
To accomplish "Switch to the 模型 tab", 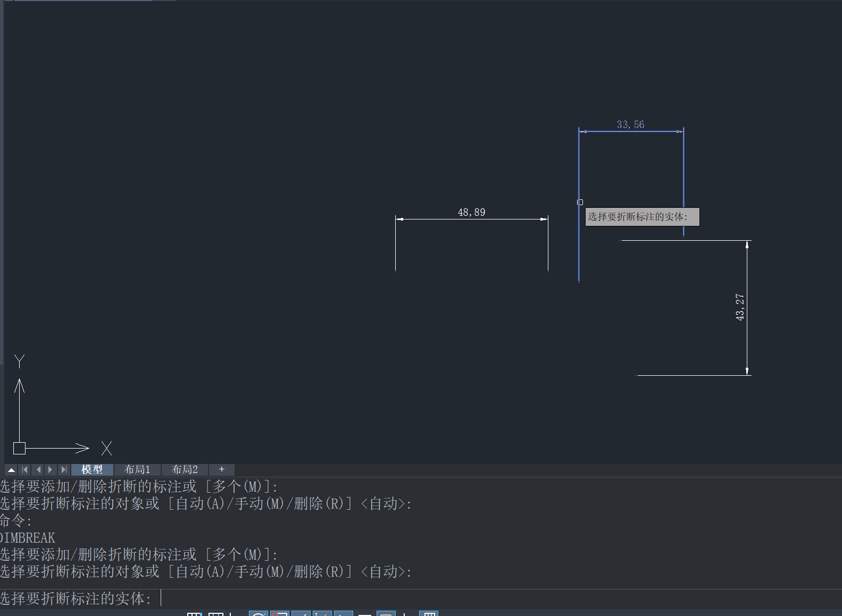I will tap(92, 470).
